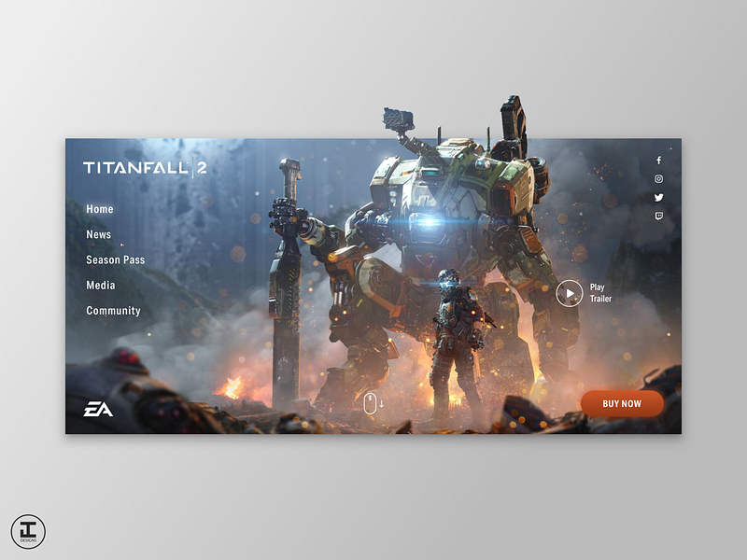
Task: Play the trailer with the circular play button
Action: pyautogui.click(x=570, y=293)
